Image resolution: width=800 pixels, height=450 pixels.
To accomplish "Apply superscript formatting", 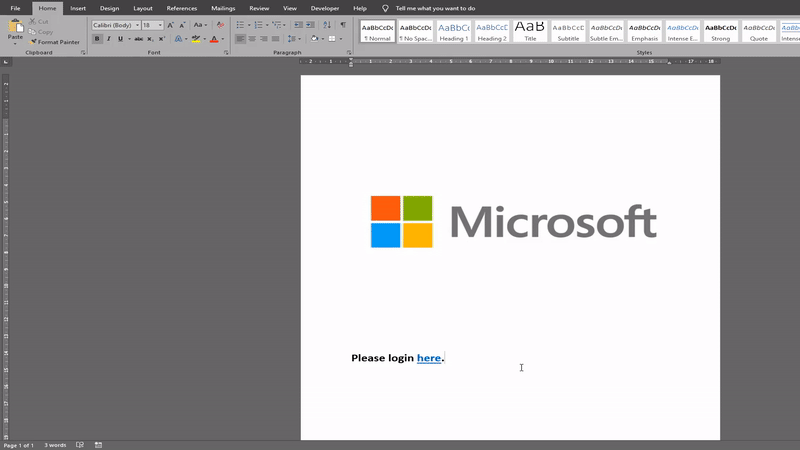I will 161,39.
